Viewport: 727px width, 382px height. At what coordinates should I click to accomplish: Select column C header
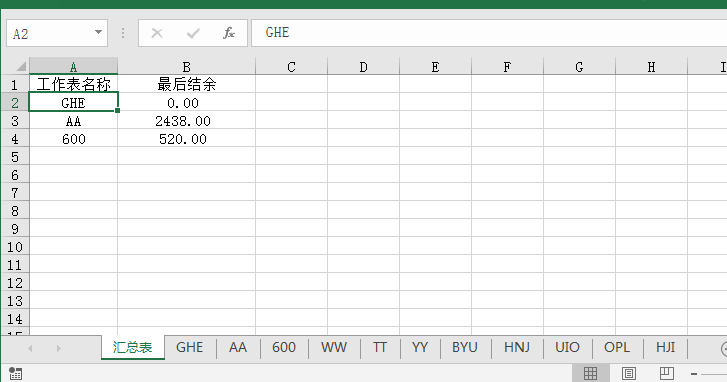point(291,66)
